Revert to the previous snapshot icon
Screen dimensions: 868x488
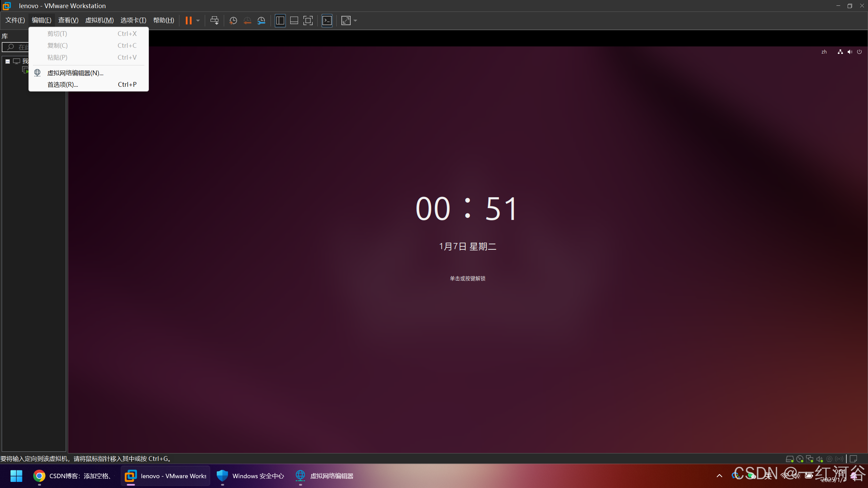[x=247, y=20]
